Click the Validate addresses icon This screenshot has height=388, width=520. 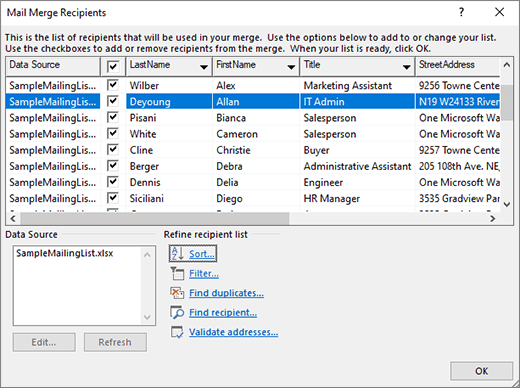point(177,332)
